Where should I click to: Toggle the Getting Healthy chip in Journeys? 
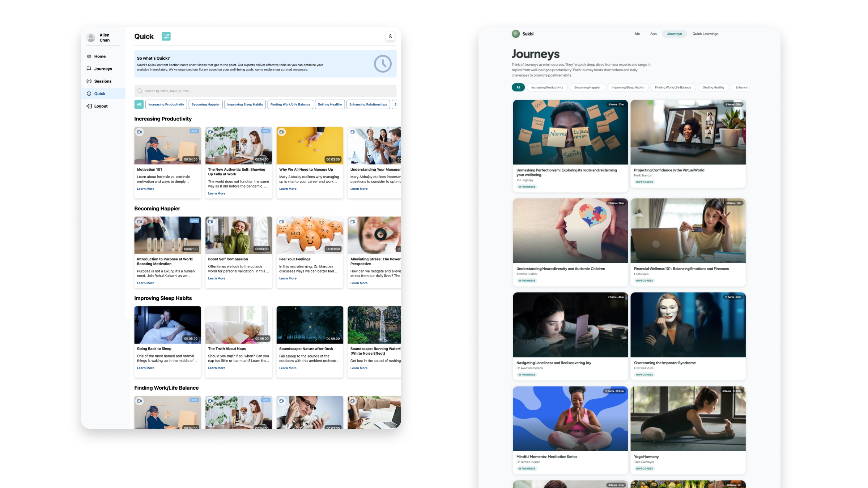pyautogui.click(x=713, y=87)
